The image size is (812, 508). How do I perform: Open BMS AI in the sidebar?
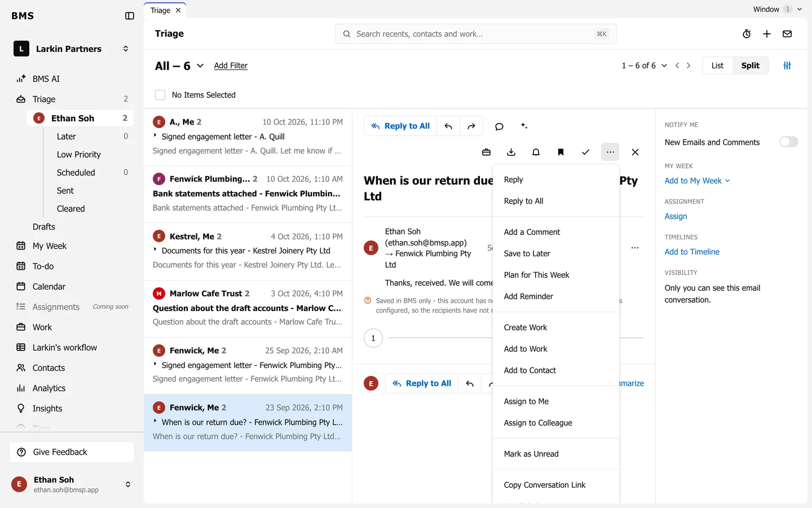point(72,79)
